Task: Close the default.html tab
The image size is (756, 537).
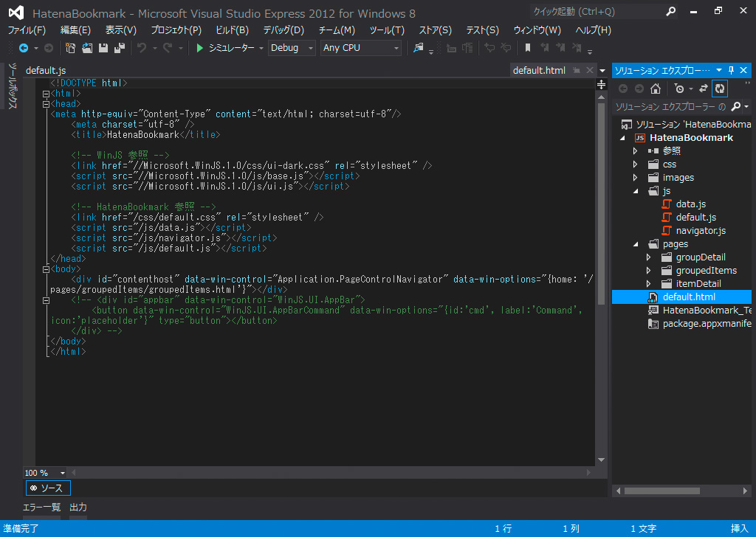Action: pyautogui.click(x=590, y=70)
